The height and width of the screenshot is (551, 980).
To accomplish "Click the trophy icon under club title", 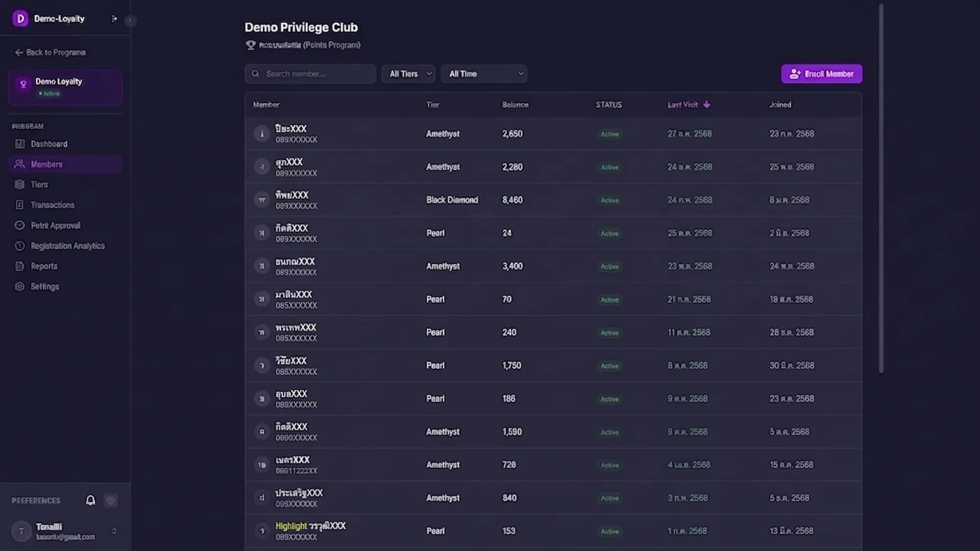I will [250, 45].
